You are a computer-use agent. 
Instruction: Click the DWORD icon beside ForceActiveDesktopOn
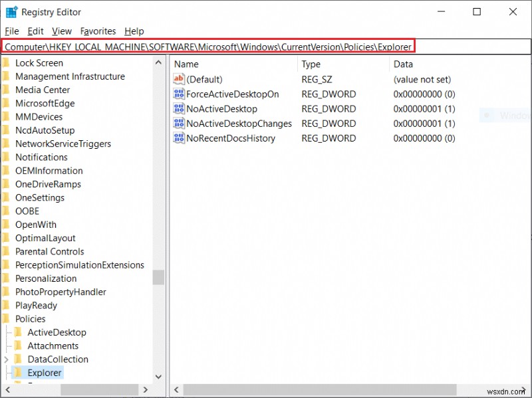pyautogui.click(x=178, y=94)
